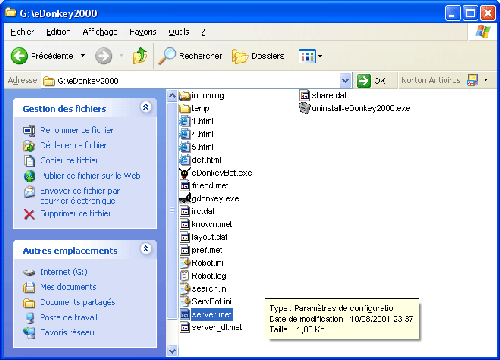The image size is (500, 360).
Task: Click the envelope icon for sending by email
Action: tap(29, 192)
